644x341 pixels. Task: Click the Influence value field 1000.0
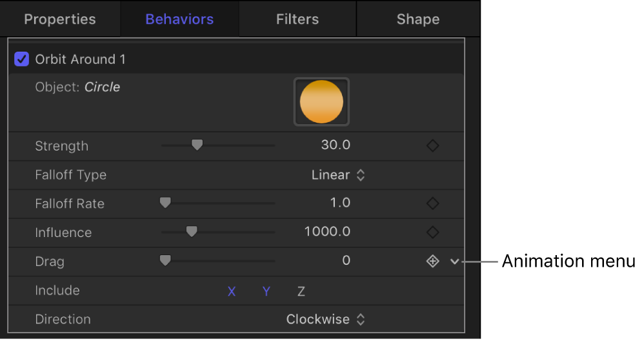327,232
